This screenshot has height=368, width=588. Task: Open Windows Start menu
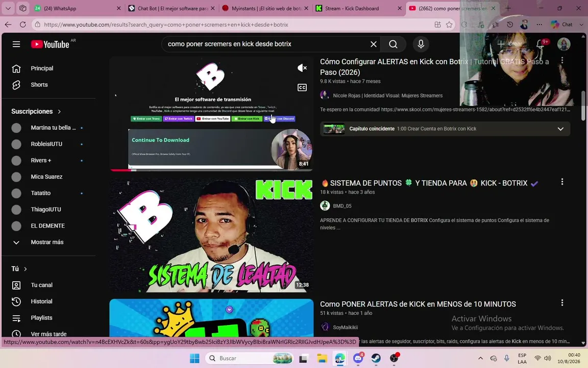click(x=194, y=359)
